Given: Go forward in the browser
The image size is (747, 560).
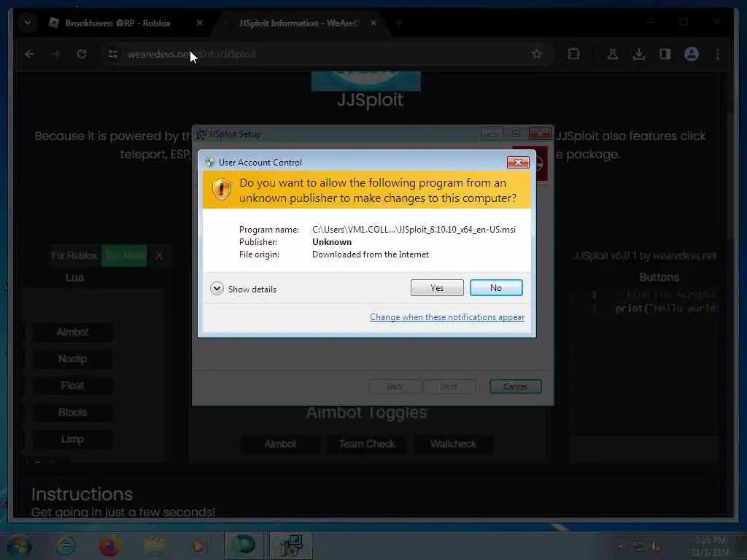Looking at the screenshot, I should 55,54.
